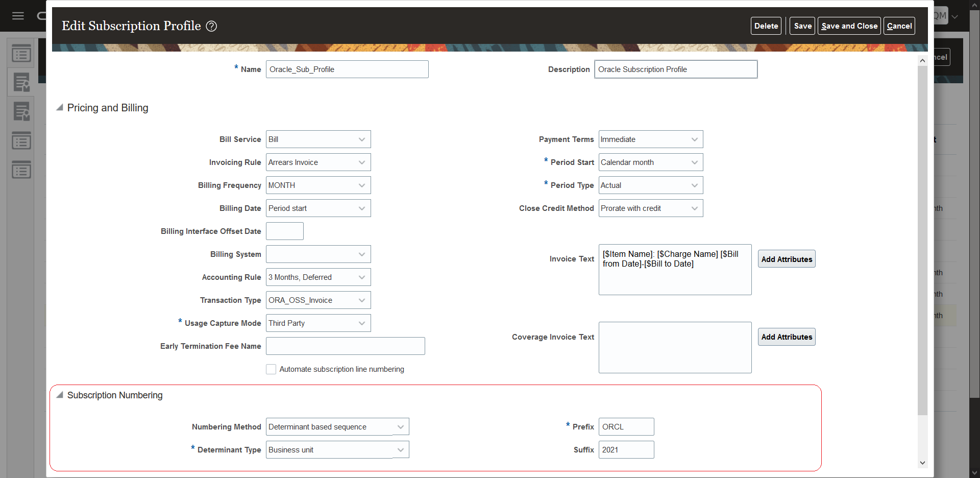
Task: Click the first list icon in the background sidebar
Action: [x=21, y=53]
